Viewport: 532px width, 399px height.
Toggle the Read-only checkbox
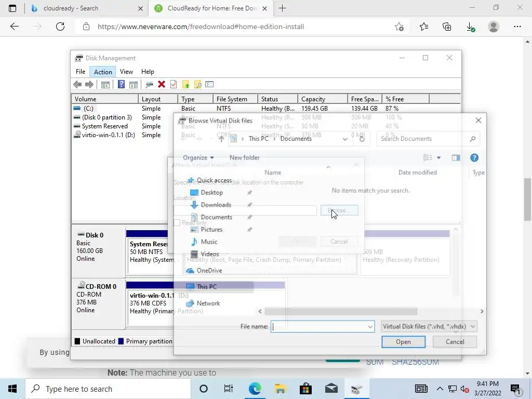177,222
